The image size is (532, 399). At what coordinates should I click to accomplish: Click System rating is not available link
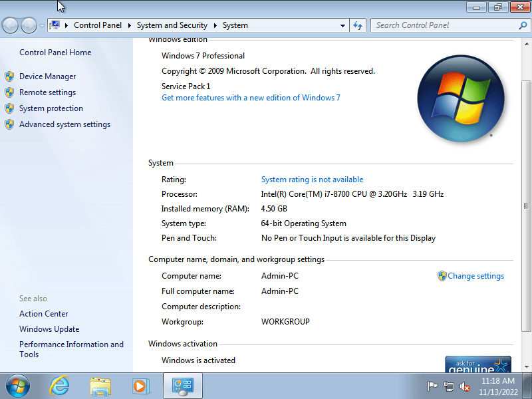tap(312, 180)
